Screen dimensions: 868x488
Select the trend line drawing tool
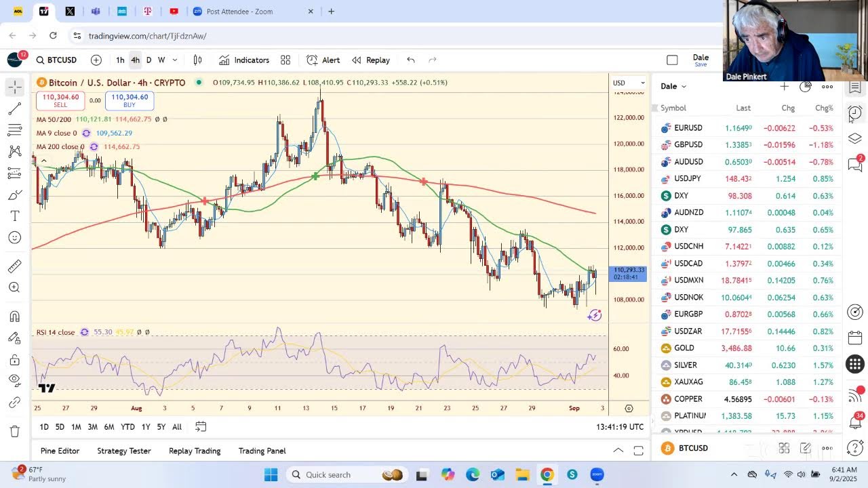point(14,108)
